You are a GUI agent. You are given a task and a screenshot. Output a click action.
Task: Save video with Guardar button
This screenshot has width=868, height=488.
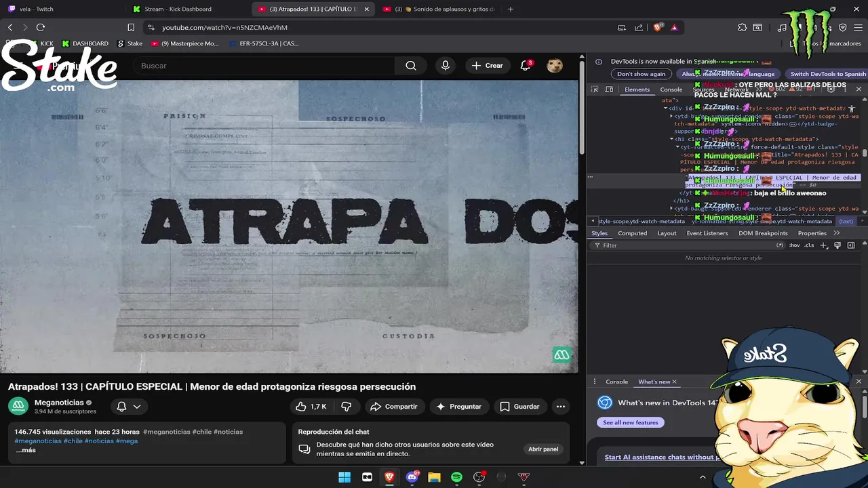[x=520, y=407]
